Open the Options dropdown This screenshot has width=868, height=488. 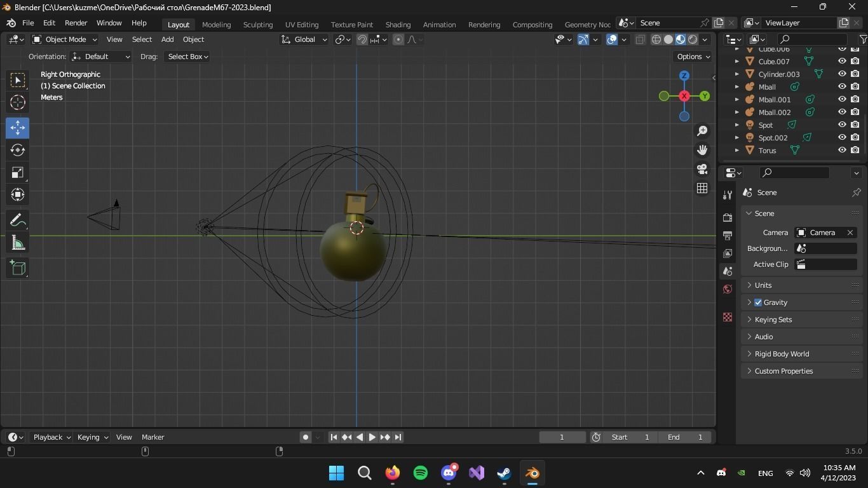coord(693,57)
